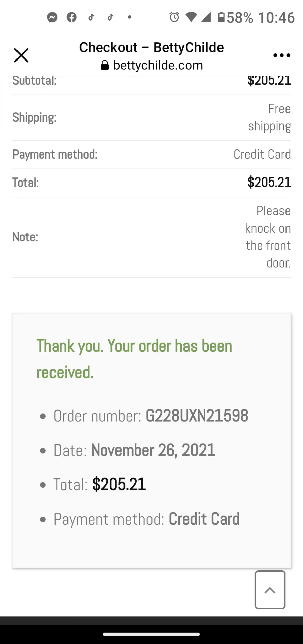This screenshot has height=644, width=303.
Task: Tap the Wi-Fi status icon
Action: 191,17
